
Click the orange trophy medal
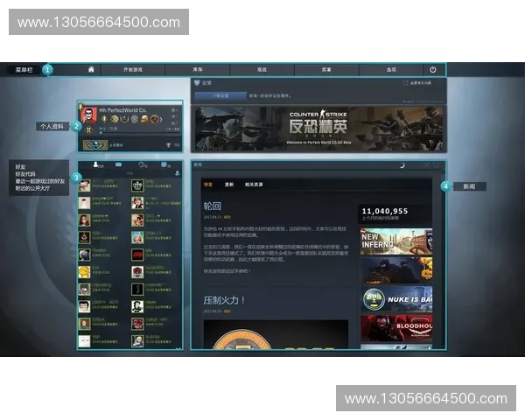[144, 119]
